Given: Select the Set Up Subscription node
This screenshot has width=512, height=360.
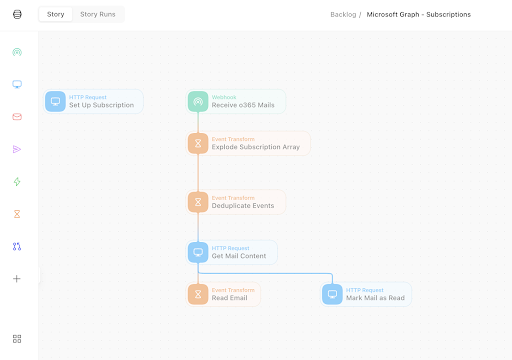Looking at the screenshot, I should (94, 101).
